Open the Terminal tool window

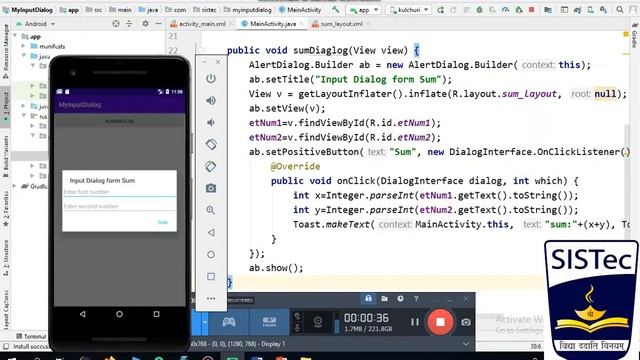click(31, 336)
